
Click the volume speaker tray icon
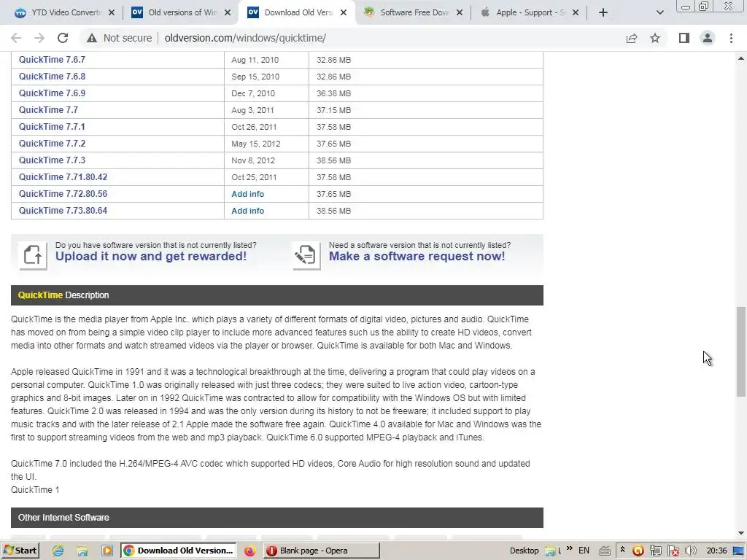click(x=691, y=551)
